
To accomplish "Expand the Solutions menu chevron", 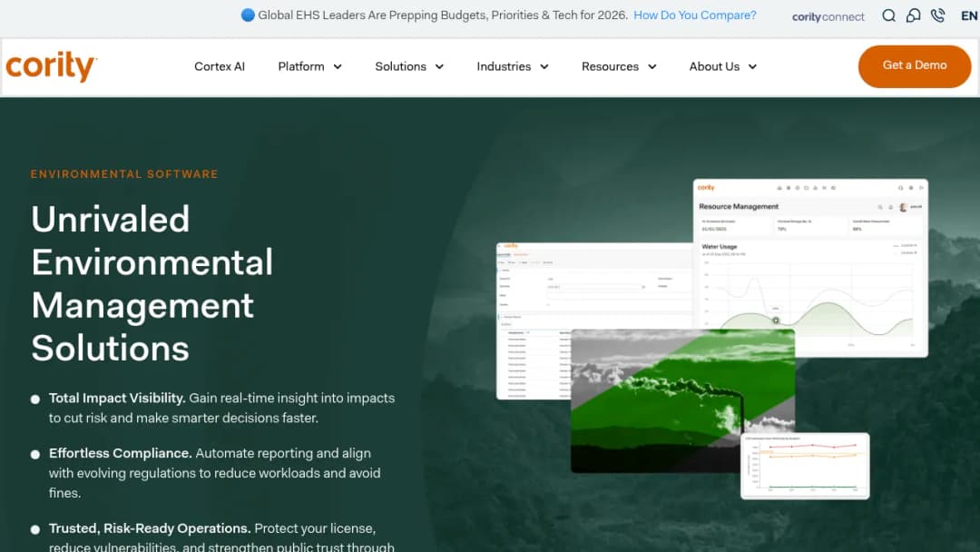I will click(439, 67).
